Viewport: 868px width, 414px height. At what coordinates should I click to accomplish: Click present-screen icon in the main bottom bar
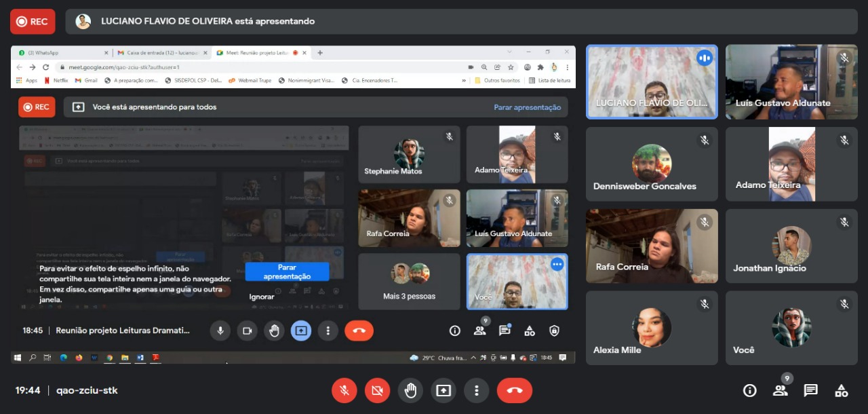(443, 390)
